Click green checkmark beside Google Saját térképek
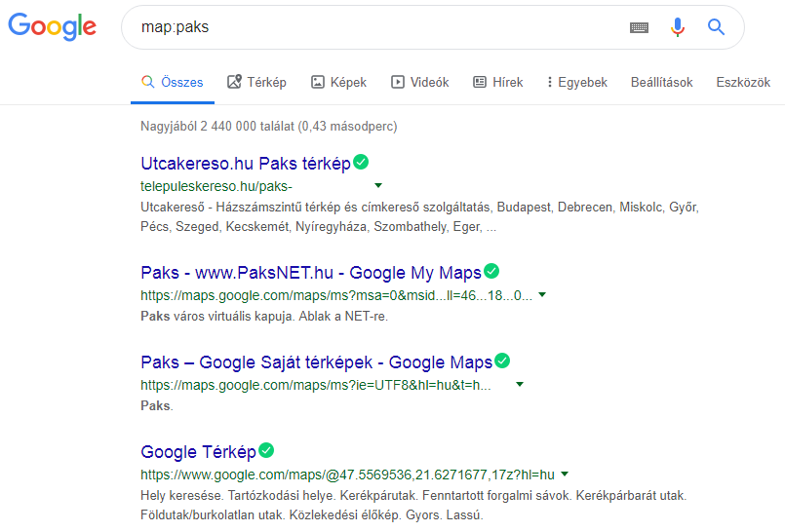785x532 pixels. point(502,361)
